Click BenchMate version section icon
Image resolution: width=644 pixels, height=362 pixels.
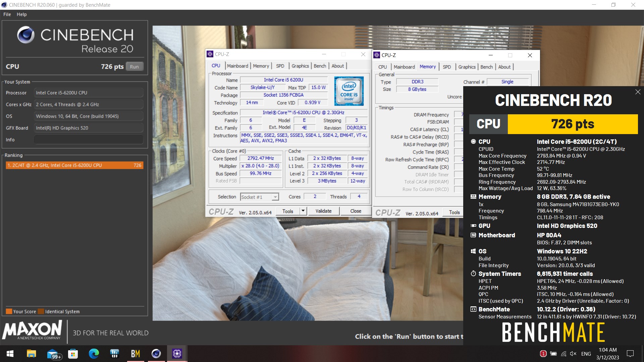click(x=473, y=309)
